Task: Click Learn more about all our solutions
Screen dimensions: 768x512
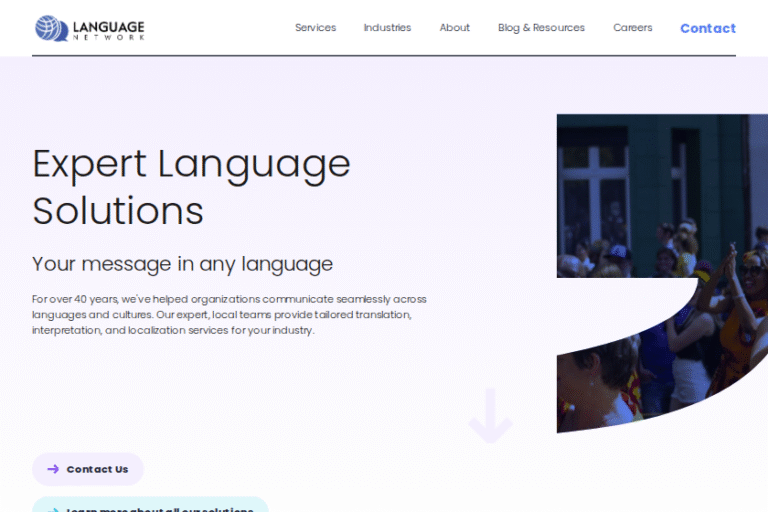Action: point(160,508)
